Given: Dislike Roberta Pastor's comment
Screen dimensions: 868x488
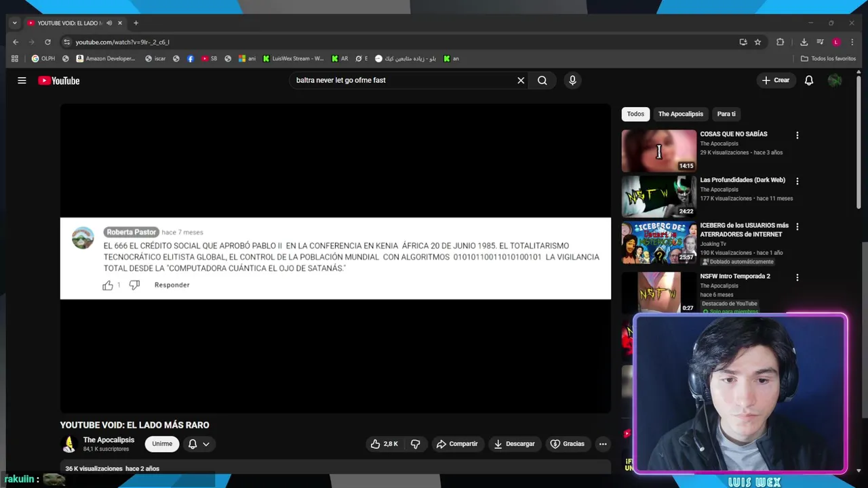Looking at the screenshot, I should click(x=134, y=285).
